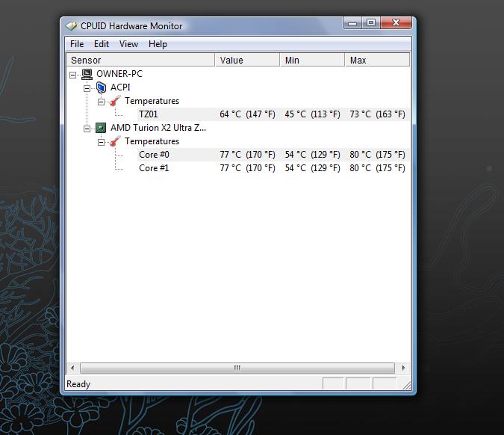Minimize the Hardware Monitor window
504x435 pixels.
pos(352,23)
